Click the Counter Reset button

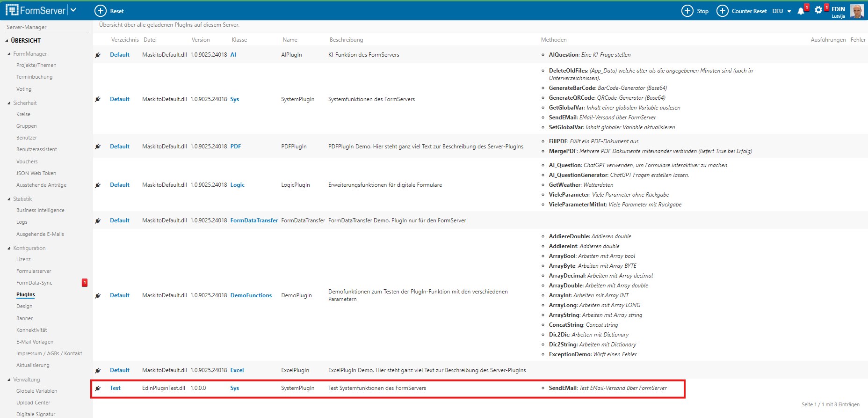click(749, 11)
